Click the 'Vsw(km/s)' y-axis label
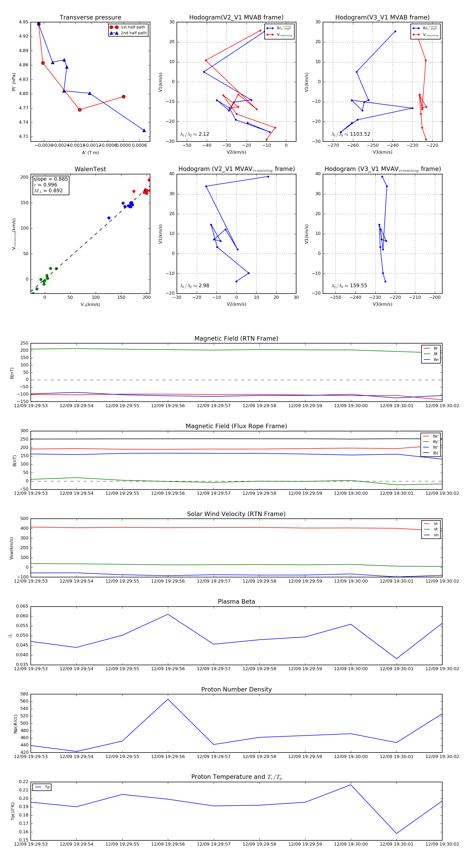 (12, 548)
